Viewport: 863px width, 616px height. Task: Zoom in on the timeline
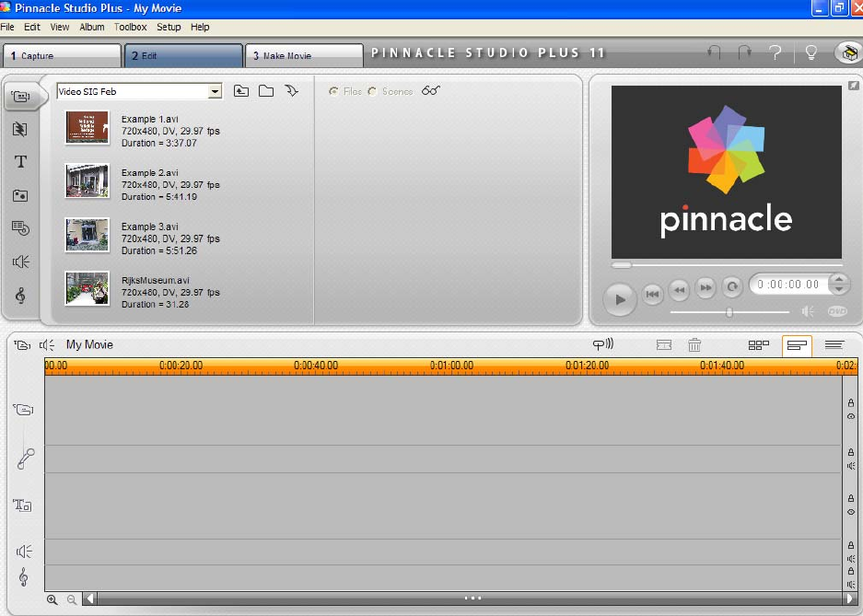click(52, 599)
